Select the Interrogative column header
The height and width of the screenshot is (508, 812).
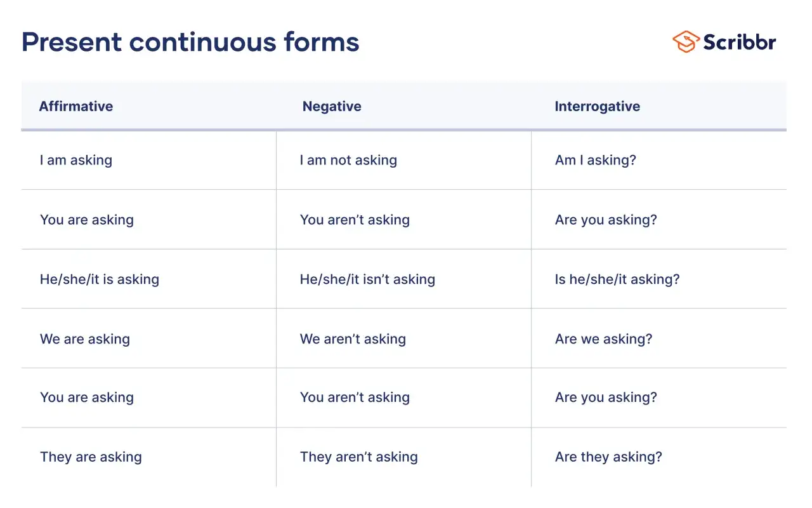pyautogui.click(x=597, y=107)
